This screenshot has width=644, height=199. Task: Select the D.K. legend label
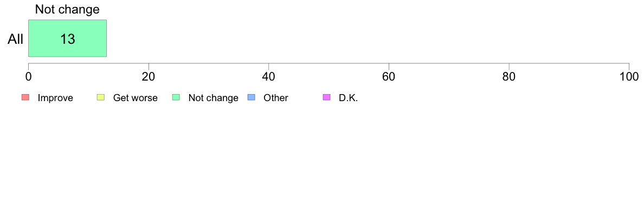pyautogui.click(x=348, y=98)
